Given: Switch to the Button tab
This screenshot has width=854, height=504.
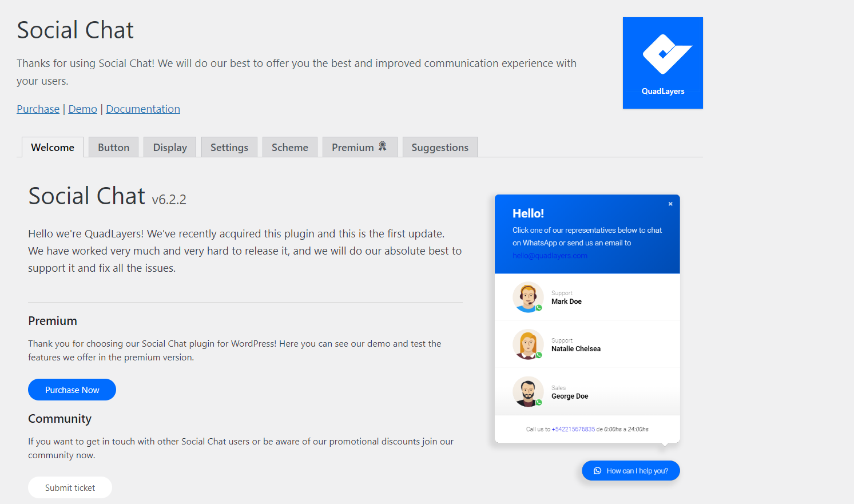Looking at the screenshot, I should (113, 147).
